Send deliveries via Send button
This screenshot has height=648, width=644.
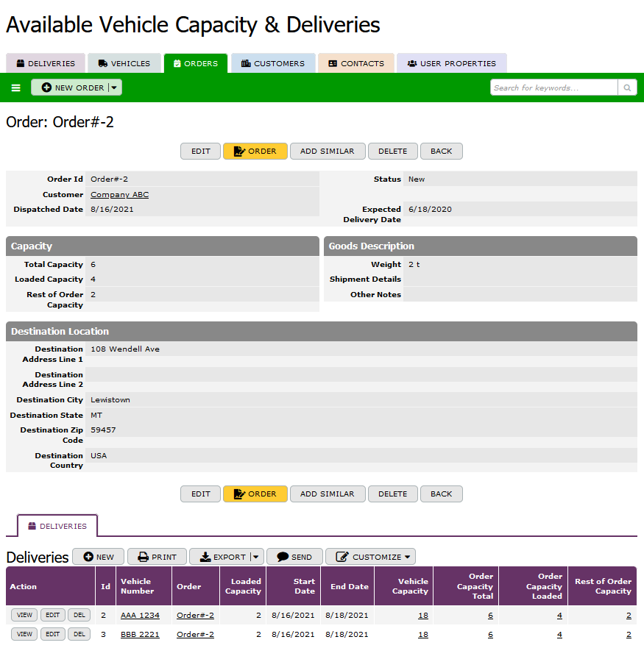click(x=294, y=557)
